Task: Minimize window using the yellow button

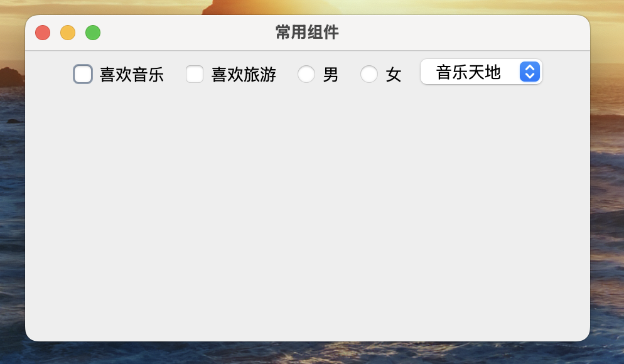Action: click(68, 33)
